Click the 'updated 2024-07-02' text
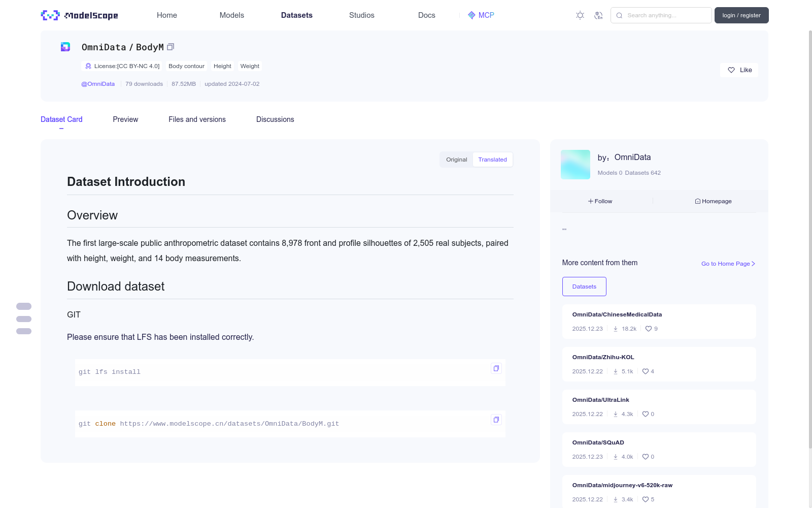The width and height of the screenshot is (812, 508). 232,84
